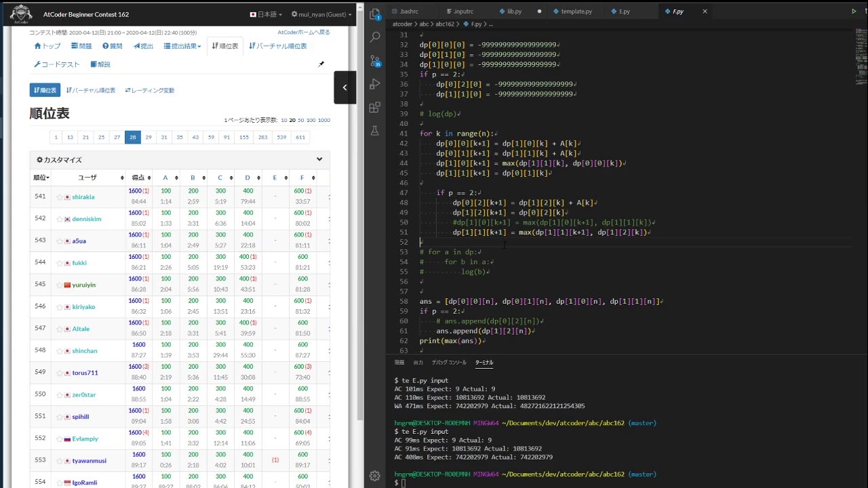Star the user shirakia as favorite
The height and width of the screenshot is (488, 868).
pos(60,197)
